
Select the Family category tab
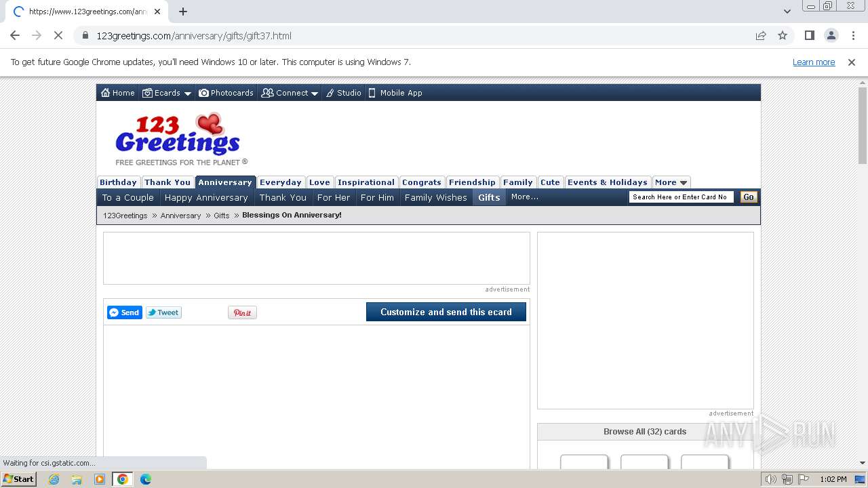point(518,182)
